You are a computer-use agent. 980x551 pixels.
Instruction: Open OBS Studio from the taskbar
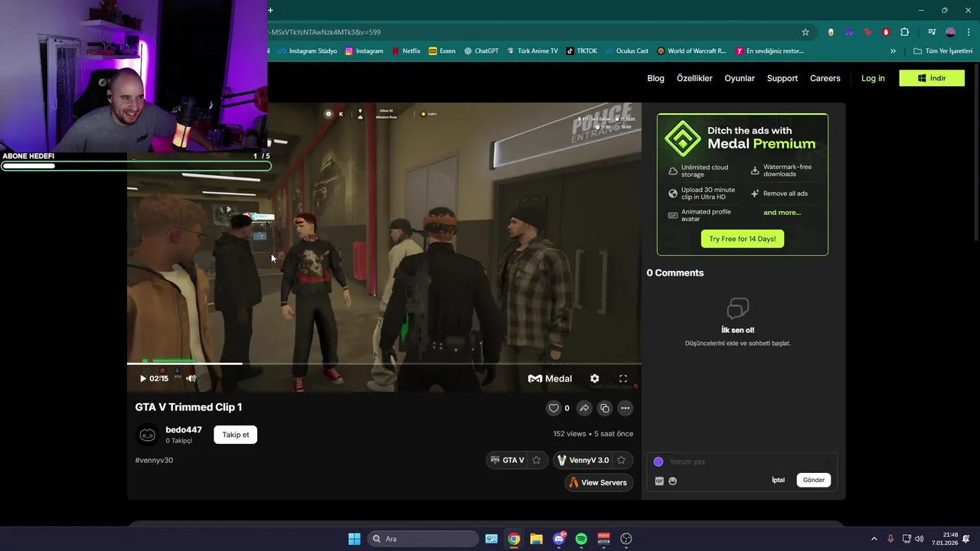pyautogui.click(x=626, y=539)
